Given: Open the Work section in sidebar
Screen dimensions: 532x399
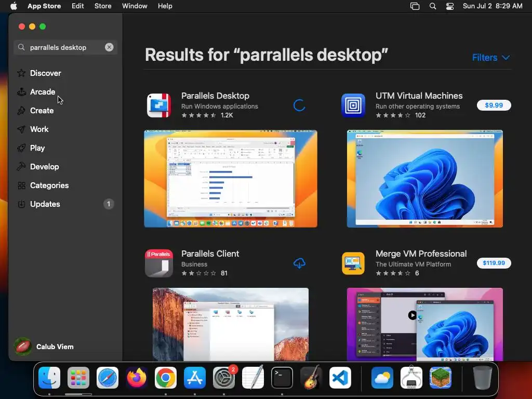Looking at the screenshot, I should 39,129.
